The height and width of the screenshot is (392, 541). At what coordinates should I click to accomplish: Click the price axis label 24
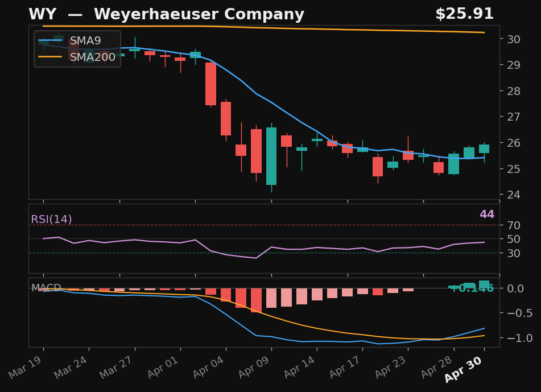[x=513, y=195]
